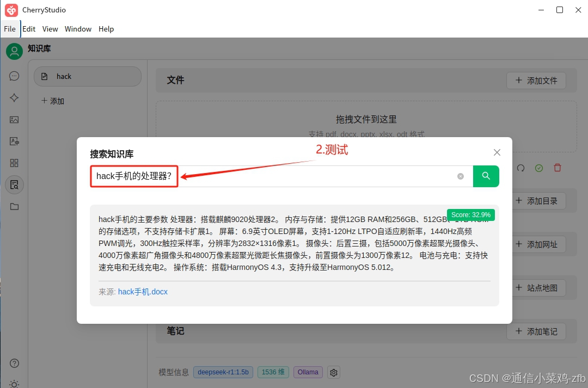Open the agents sparkle icon in sidebar
588x388 pixels.
click(14, 98)
